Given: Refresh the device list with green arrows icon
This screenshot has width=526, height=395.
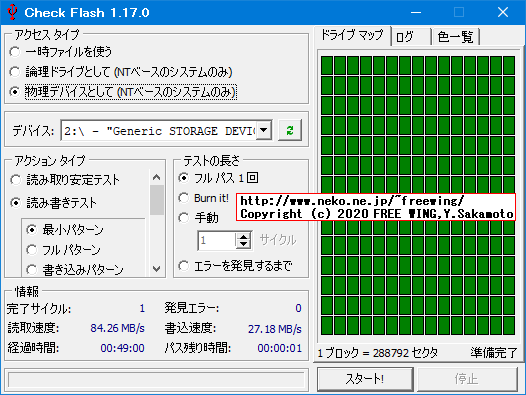Looking at the screenshot, I should (x=290, y=130).
